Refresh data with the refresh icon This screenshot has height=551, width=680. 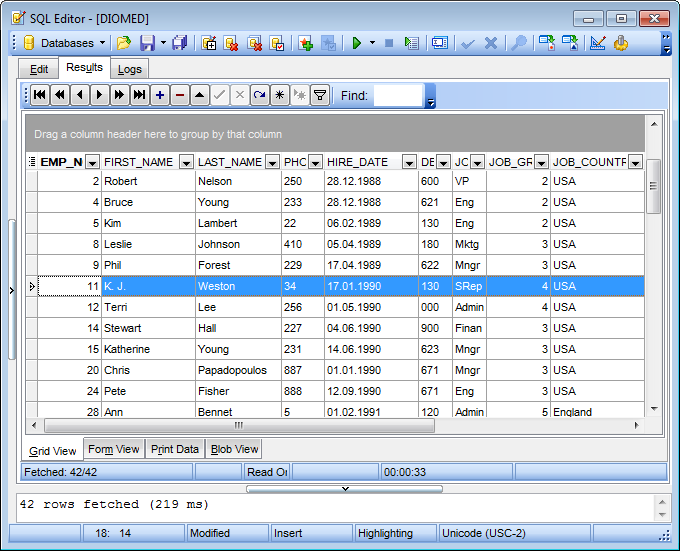pos(260,95)
